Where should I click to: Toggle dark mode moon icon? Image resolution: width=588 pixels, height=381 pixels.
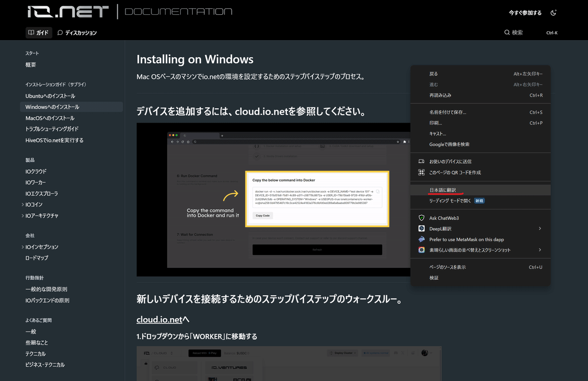(553, 13)
